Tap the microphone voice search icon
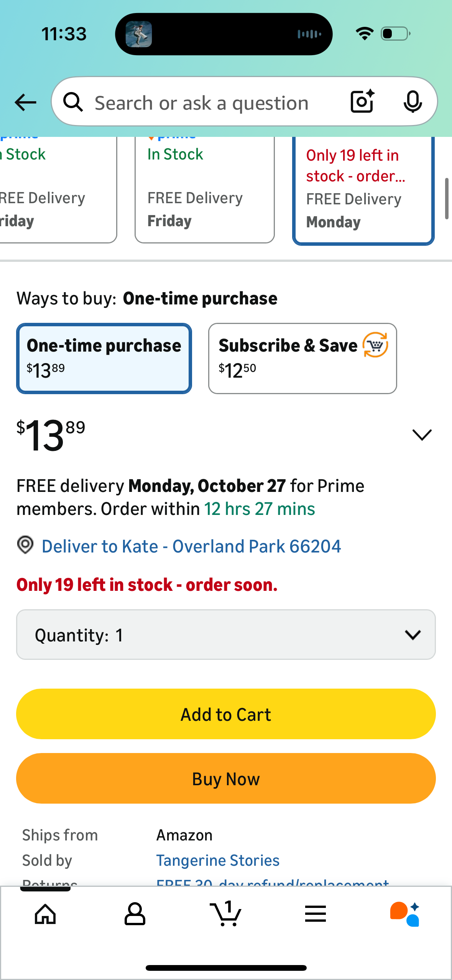The image size is (452, 980). coord(413,102)
